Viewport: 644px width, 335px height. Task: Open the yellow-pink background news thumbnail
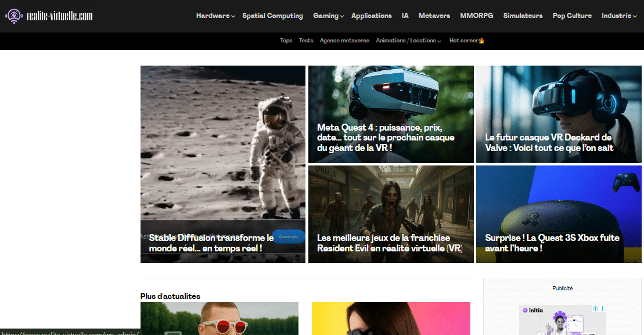tap(391, 319)
